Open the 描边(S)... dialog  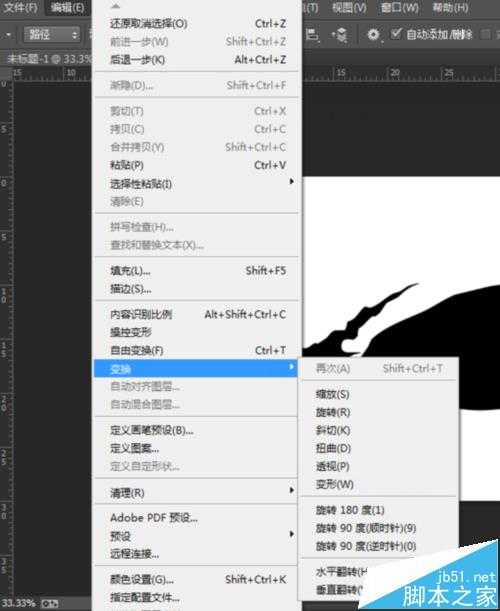197,289
